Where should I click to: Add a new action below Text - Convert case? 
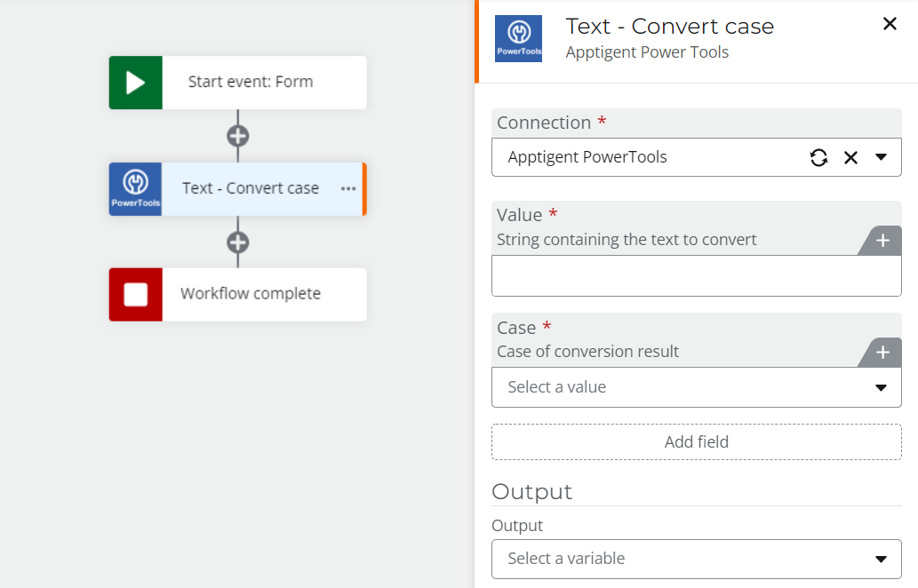coord(236,242)
